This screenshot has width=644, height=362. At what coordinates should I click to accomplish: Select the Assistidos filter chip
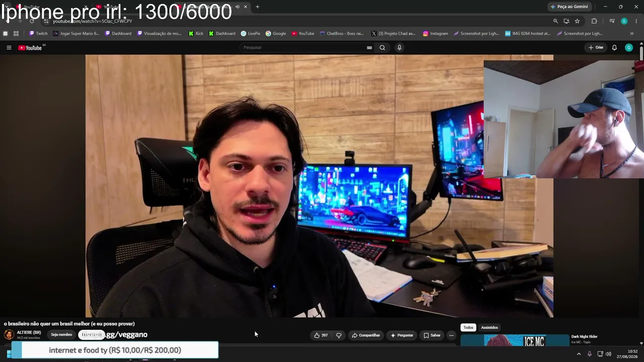[x=490, y=328]
